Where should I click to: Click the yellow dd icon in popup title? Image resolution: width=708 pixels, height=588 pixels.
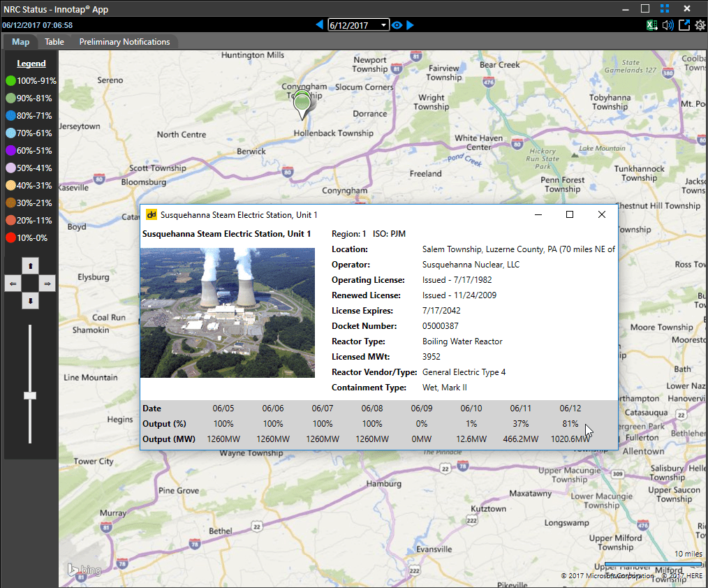pyautogui.click(x=152, y=214)
